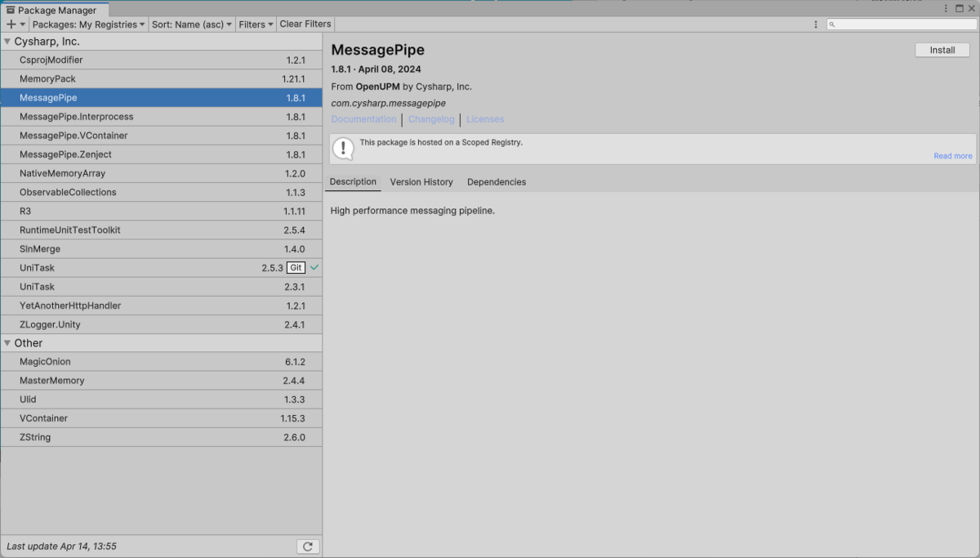This screenshot has width=980, height=558.
Task: Switch to the Description tab
Action: (x=354, y=182)
